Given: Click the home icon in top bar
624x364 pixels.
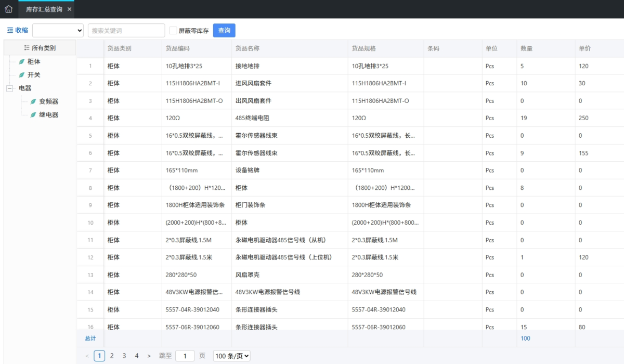Looking at the screenshot, I should pos(8,9).
